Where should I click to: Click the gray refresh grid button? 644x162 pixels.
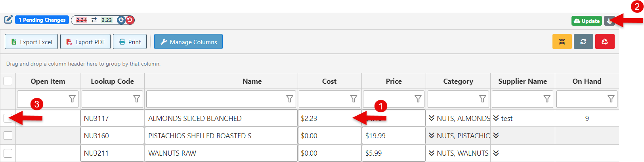pyautogui.click(x=583, y=41)
